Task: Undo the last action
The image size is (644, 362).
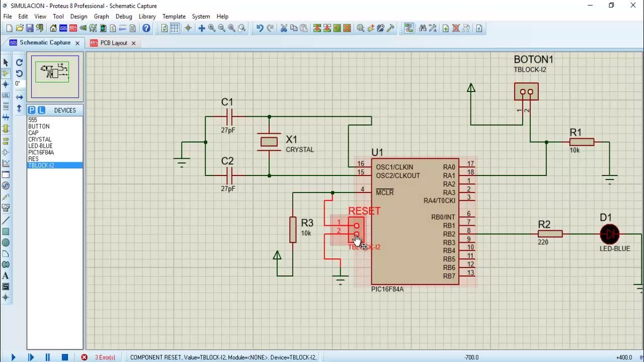Action: [x=260, y=28]
